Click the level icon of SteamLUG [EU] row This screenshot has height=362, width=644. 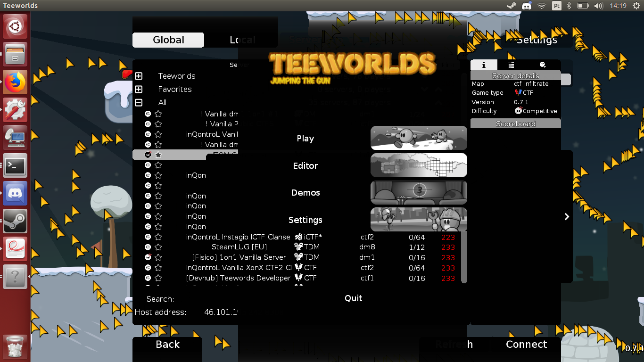click(148, 247)
